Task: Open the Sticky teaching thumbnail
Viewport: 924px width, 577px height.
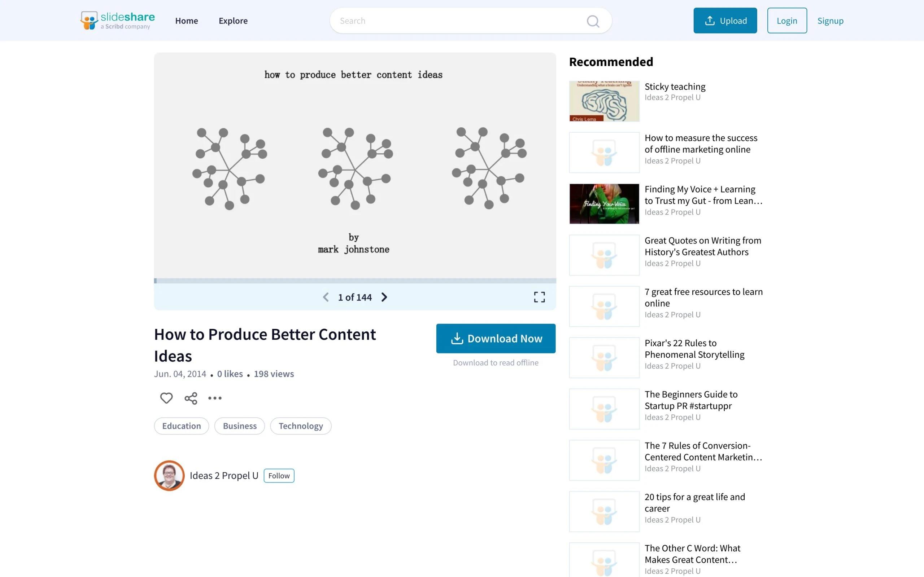Action: pyautogui.click(x=604, y=101)
